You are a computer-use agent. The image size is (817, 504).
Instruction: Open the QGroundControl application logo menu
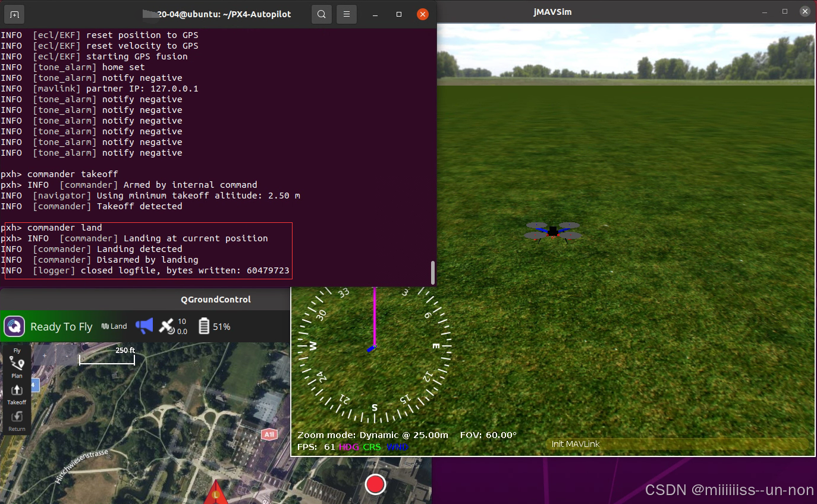tap(14, 326)
